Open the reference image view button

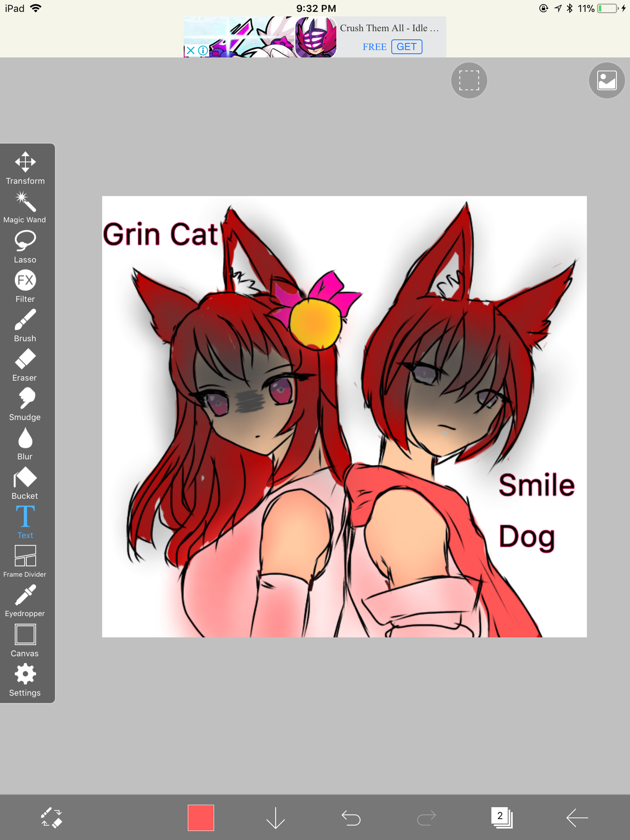[x=607, y=80]
